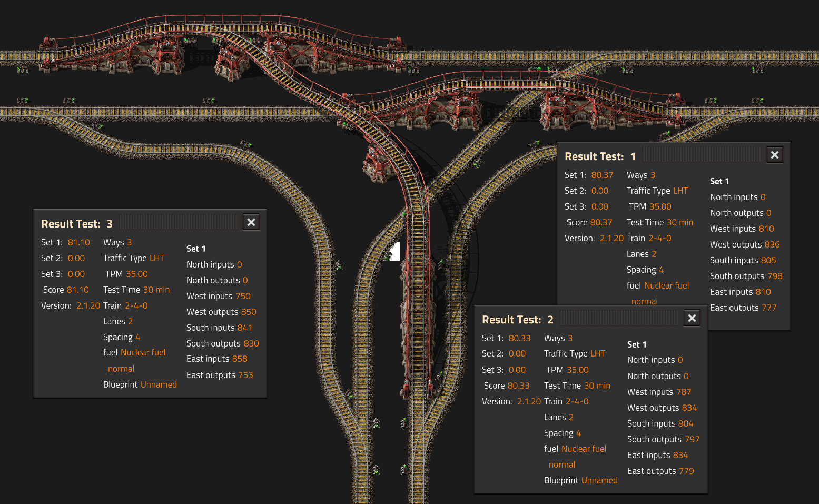Viewport: 819px width, 504px height.
Task: Click the Result Test 1 title
Action: (600, 156)
